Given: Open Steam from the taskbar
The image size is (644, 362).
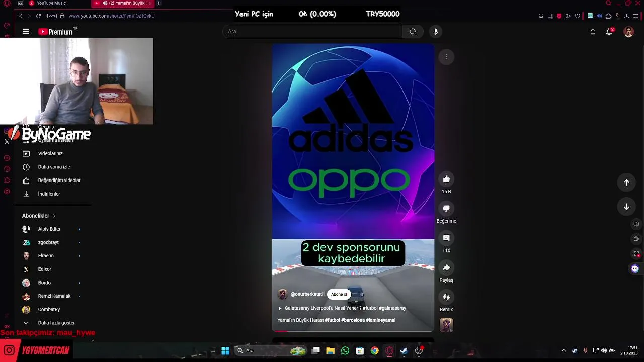Looking at the screenshot, I should [404, 351].
